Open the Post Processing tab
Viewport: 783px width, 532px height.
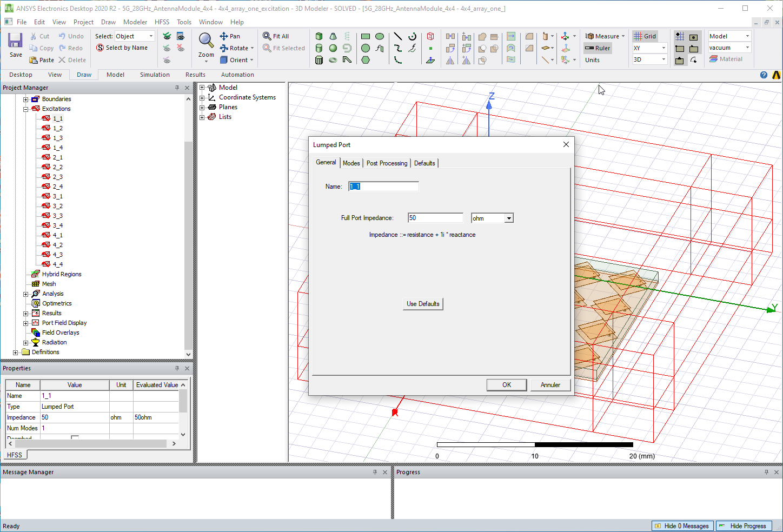[387, 163]
